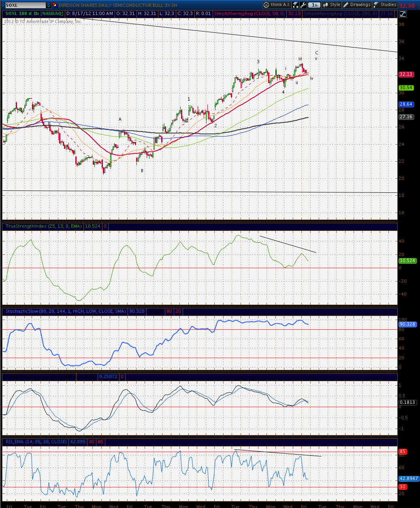420x508 pixels.
Task: Click the R: 0.01 range value
Action: tap(203, 13)
